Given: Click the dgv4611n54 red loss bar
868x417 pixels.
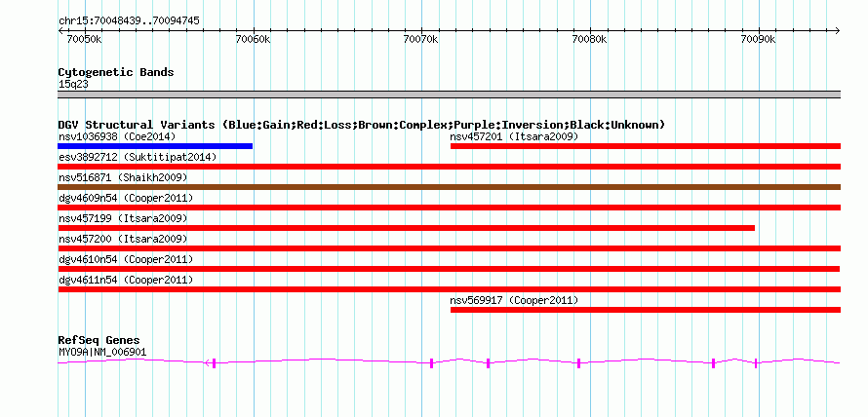Looking at the screenshot, I should (x=450, y=289).
